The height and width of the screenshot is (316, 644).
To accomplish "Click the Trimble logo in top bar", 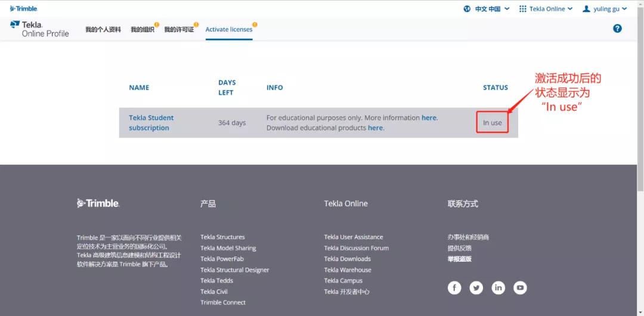I will pos(24,8).
